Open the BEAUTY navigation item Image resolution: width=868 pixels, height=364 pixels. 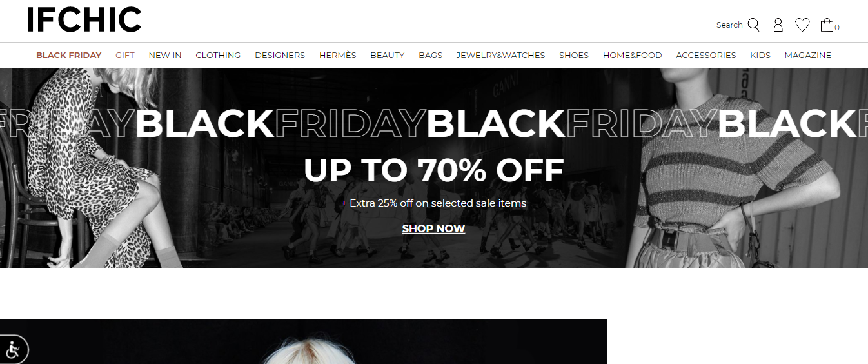tap(388, 56)
